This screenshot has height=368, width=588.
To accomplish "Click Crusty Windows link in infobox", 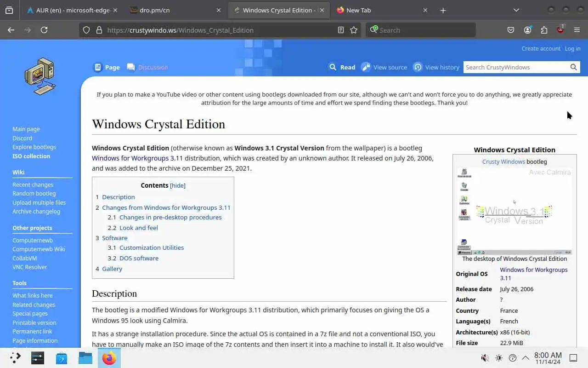I will click(503, 161).
